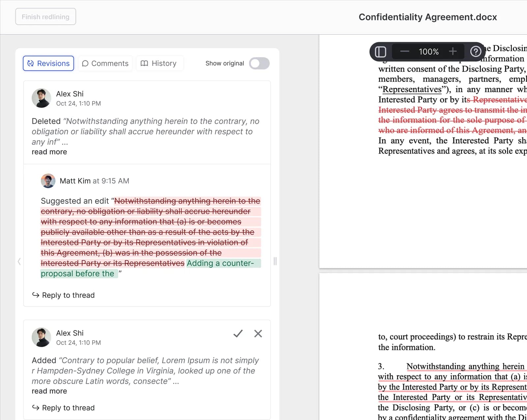Expand read more on the Deleted revision

click(49, 152)
